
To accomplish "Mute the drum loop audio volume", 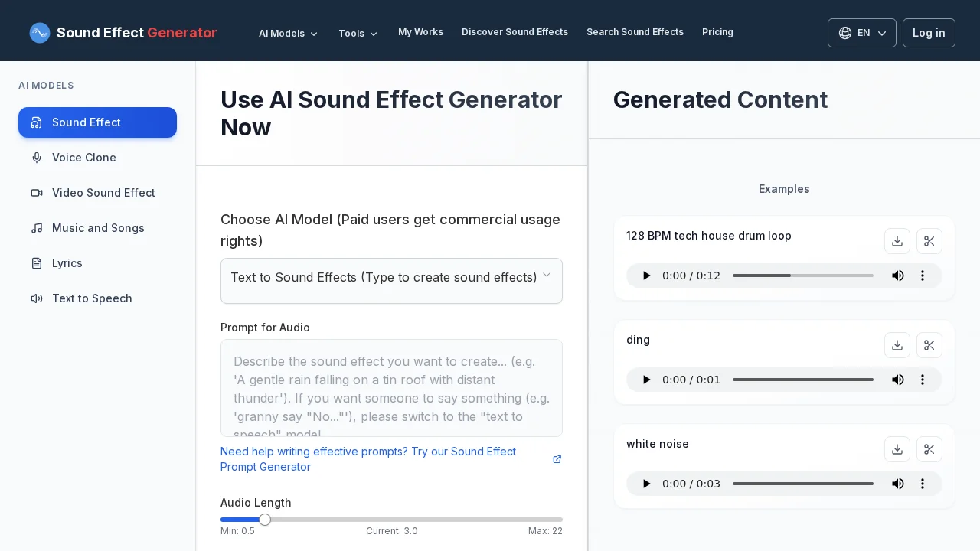I will (x=898, y=275).
